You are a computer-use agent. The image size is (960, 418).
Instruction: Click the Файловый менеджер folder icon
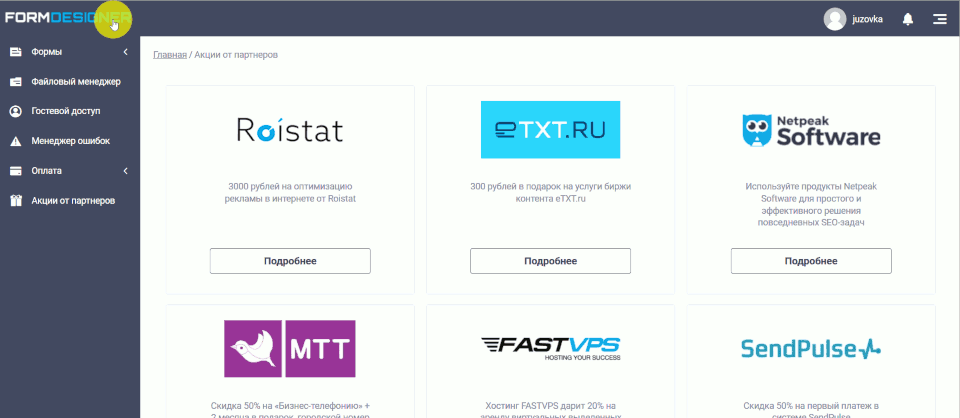pyautogui.click(x=15, y=82)
